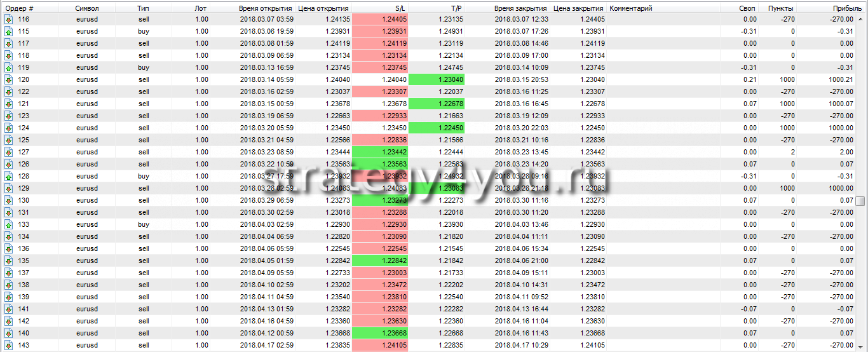Click the order icon in row 131
Viewport: 868px width, 352px height.
coord(8,213)
